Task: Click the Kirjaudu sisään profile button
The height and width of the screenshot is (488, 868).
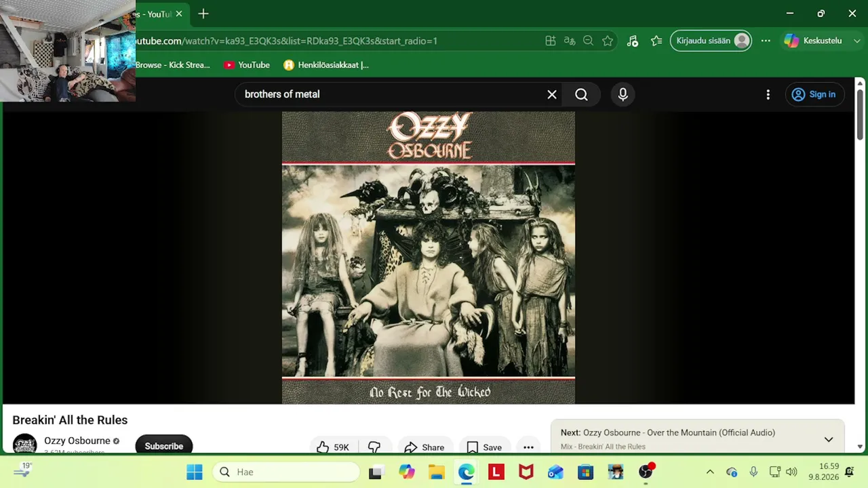Action: [x=711, y=41]
